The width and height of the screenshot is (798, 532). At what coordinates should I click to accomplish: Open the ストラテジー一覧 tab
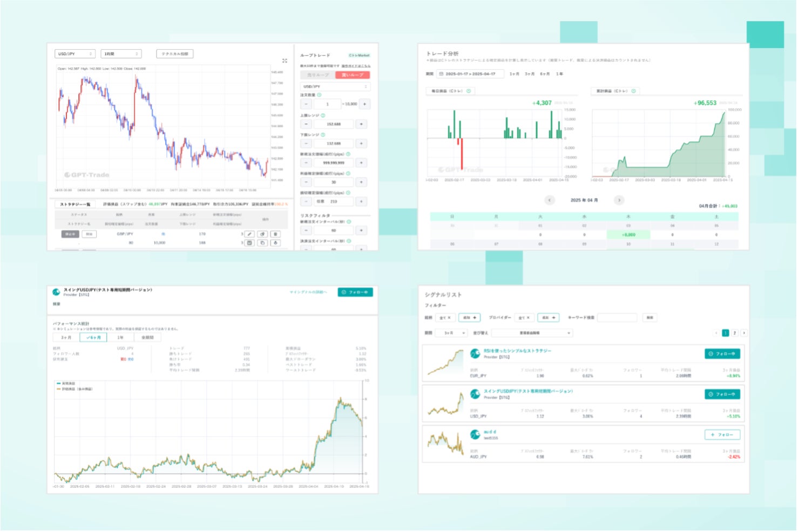click(75, 204)
